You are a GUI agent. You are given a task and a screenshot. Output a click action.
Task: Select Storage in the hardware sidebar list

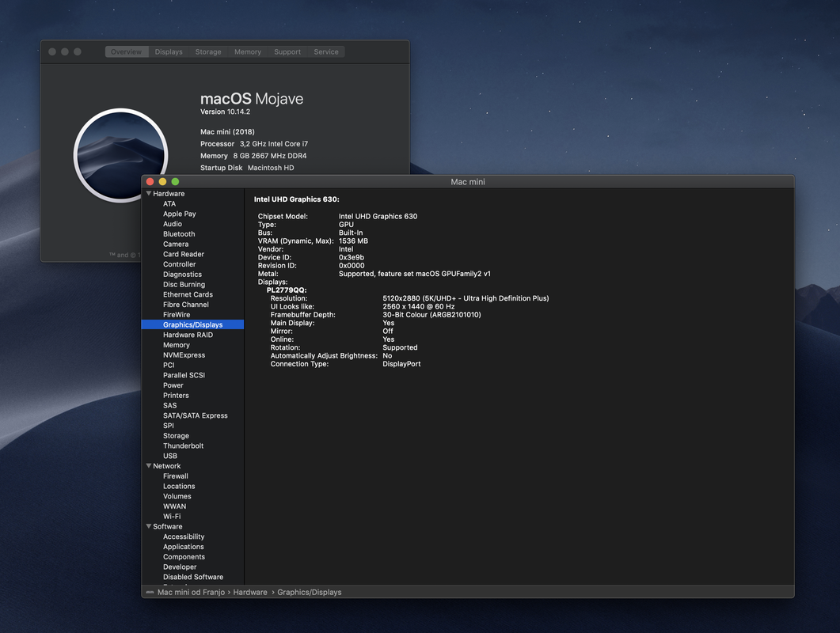(x=177, y=436)
